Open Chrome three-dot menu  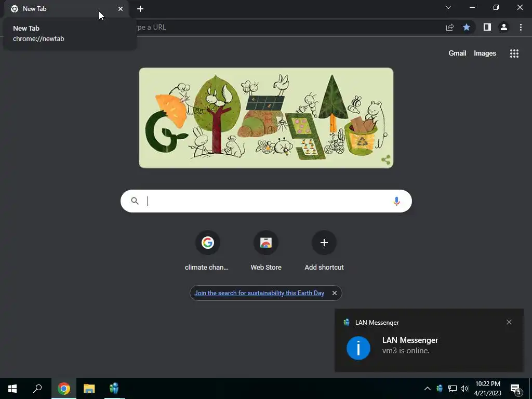521,27
